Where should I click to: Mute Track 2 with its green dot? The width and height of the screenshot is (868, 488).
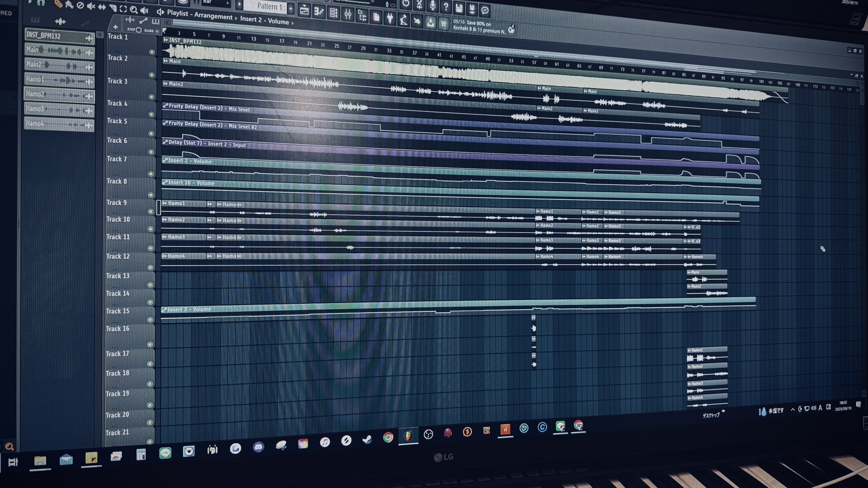pyautogui.click(x=152, y=75)
